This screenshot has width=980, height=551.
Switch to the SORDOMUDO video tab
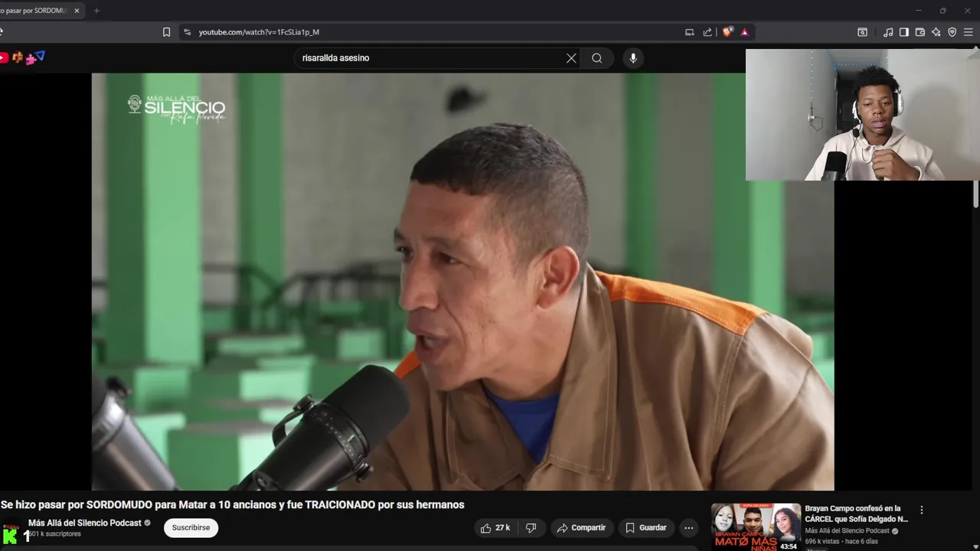tap(37, 11)
